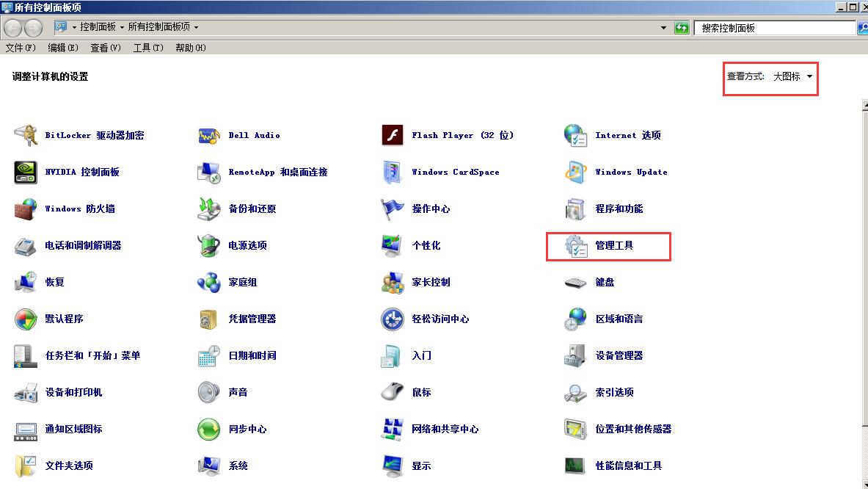This screenshot has height=489, width=868.
Task: Open Windows Update icon
Action: (x=576, y=173)
